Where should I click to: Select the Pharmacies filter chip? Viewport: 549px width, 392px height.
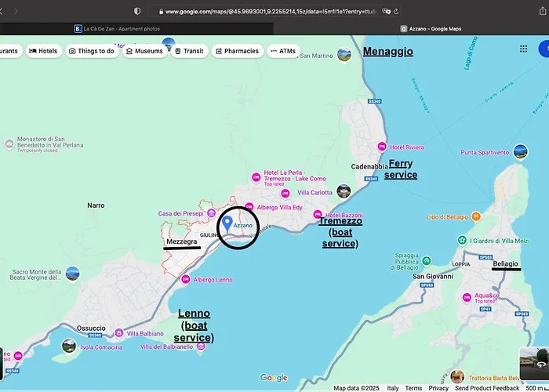point(236,51)
